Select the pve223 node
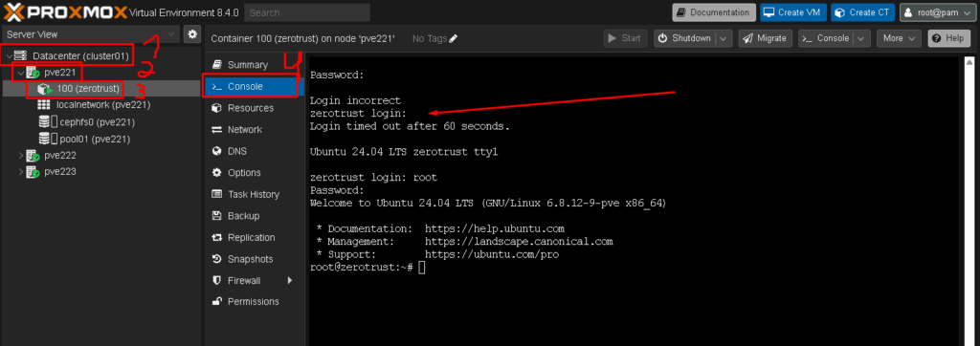 tap(60, 171)
